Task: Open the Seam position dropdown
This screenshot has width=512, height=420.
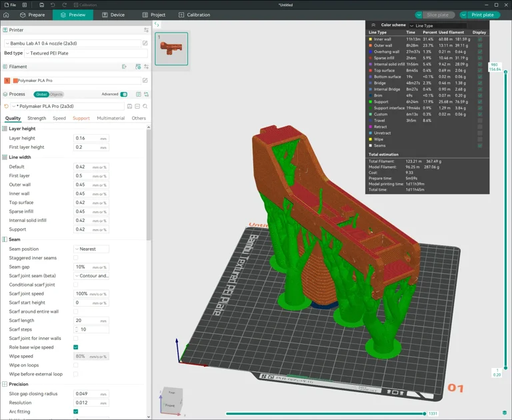Action: pyautogui.click(x=91, y=249)
